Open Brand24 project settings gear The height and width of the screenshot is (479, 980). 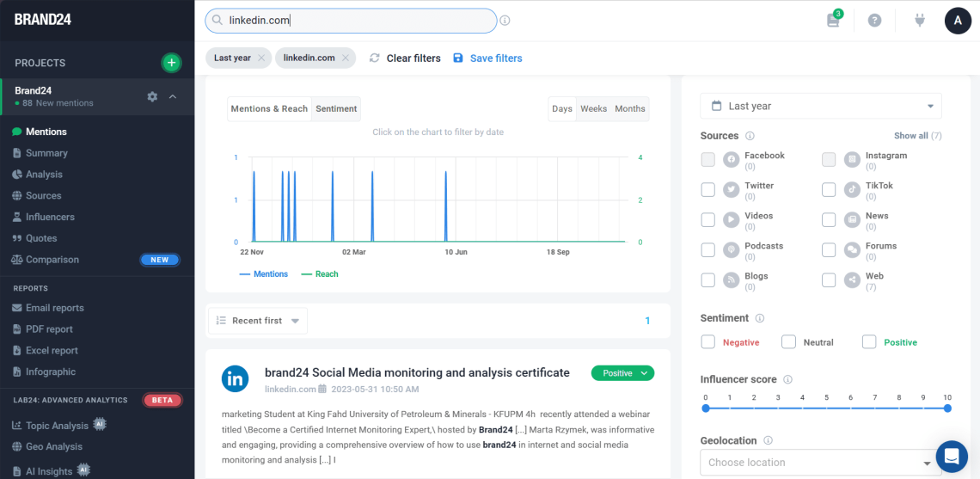[x=152, y=97]
